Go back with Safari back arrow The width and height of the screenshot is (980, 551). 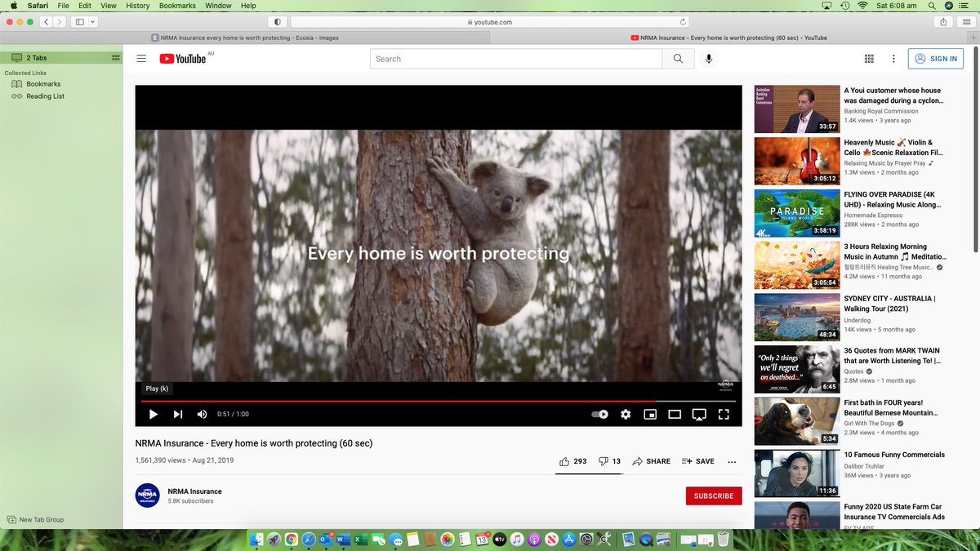(x=46, y=22)
